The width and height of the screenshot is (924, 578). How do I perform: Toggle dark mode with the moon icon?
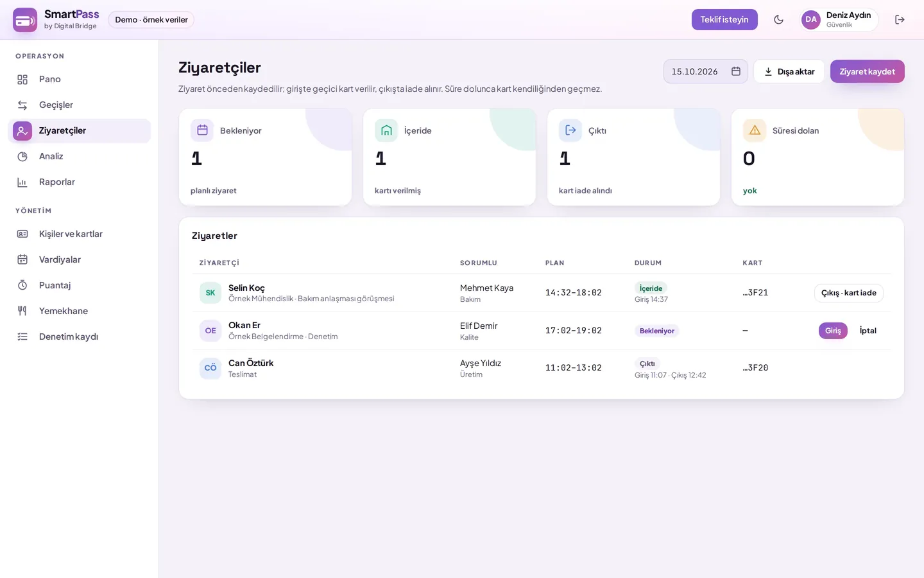(x=778, y=20)
